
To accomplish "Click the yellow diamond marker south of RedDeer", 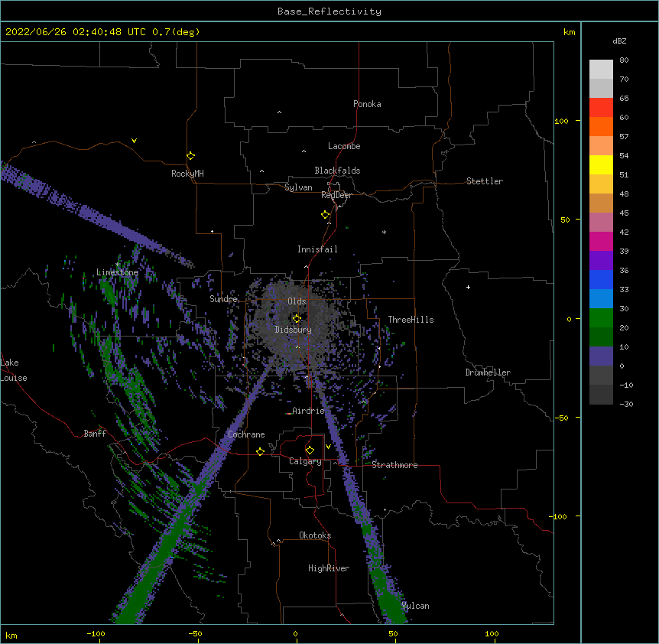I will click(326, 214).
